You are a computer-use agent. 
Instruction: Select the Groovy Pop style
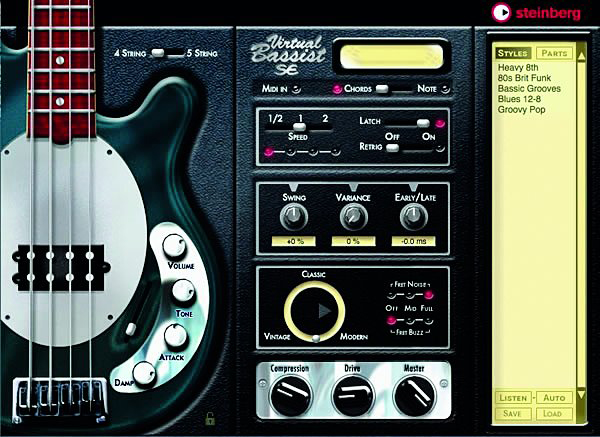tap(521, 110)
